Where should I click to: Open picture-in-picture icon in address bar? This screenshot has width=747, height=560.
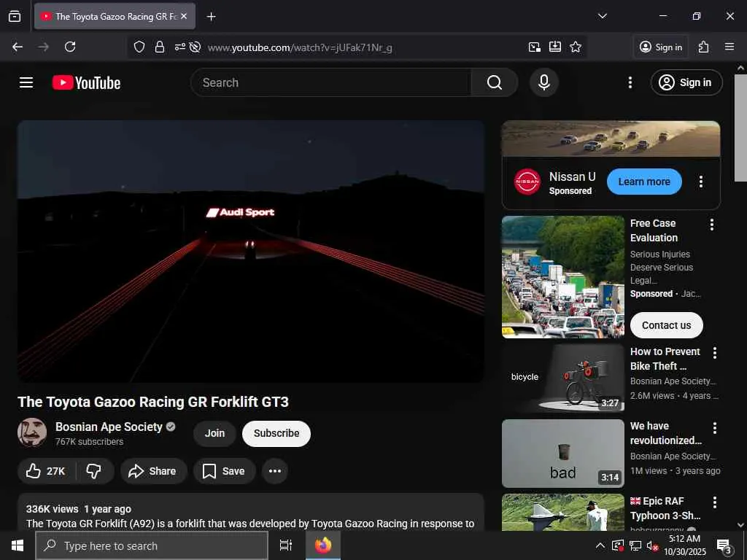(x=535, y=47)
